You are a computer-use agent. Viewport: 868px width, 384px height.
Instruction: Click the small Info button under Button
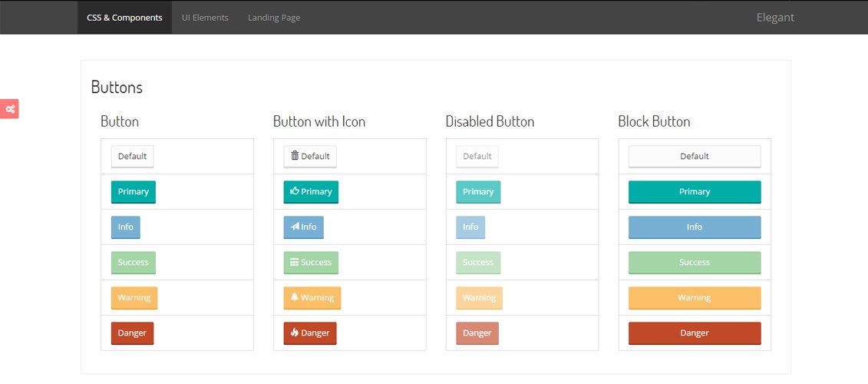pos(126,227)
